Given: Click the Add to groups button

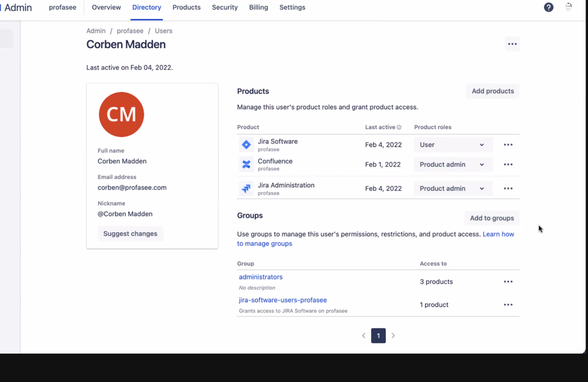Looking at the screenshot, I should point(492,218).
